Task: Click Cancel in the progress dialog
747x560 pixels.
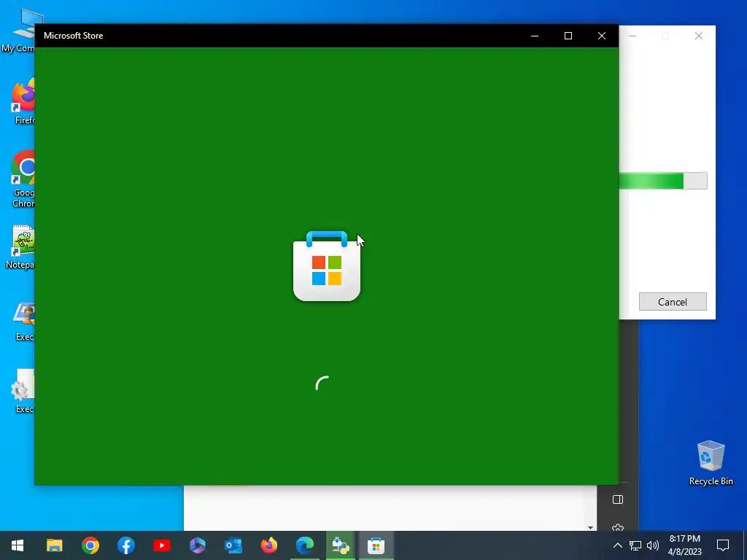Action: pyautogui.click(x=672, y=302)
